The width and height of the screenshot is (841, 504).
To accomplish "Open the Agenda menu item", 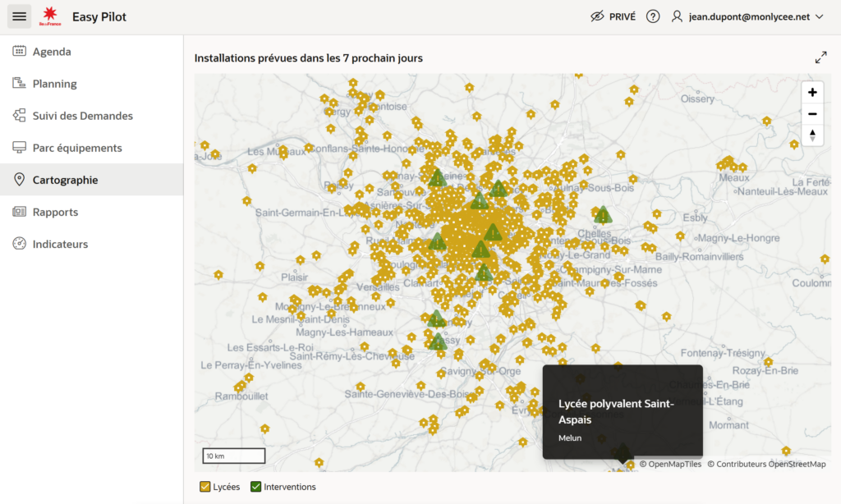I will click(x=92, y=52).
